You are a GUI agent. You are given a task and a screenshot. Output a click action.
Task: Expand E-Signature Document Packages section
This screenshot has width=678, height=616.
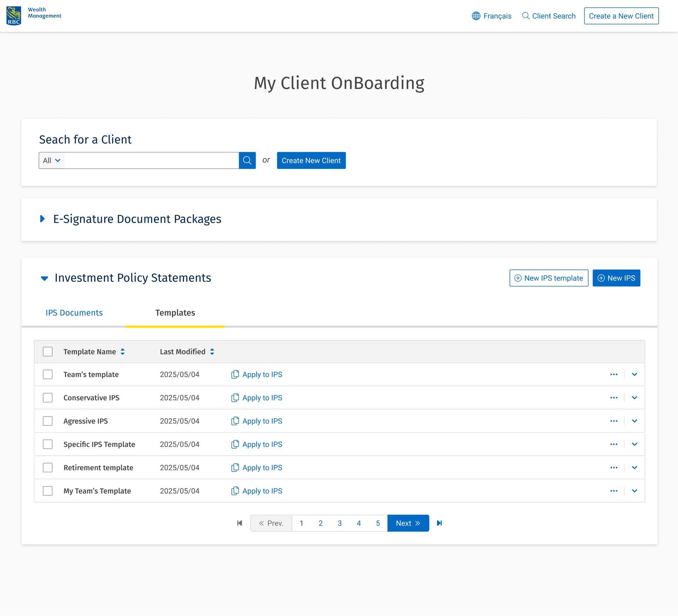43,219
